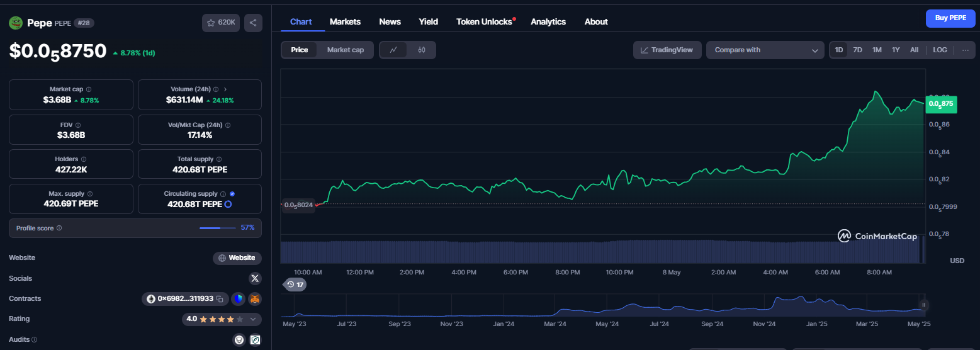Viewport: 980px width, 350px height.
Task: Click the Pepe frog coin logo
Action: (x=16, y=23)
